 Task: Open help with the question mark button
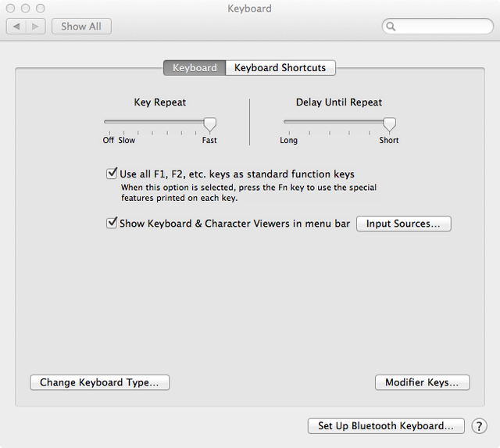click(x=479, y=426)
